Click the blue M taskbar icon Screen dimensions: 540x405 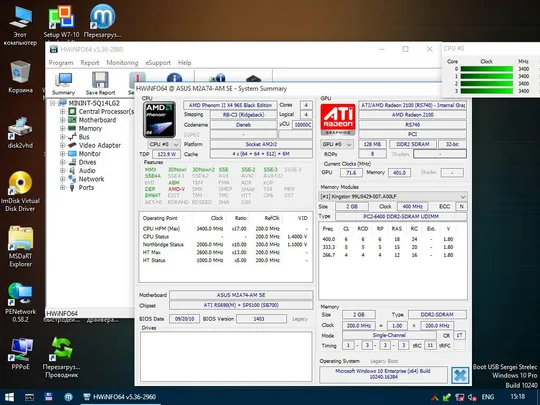coord(68,397)
